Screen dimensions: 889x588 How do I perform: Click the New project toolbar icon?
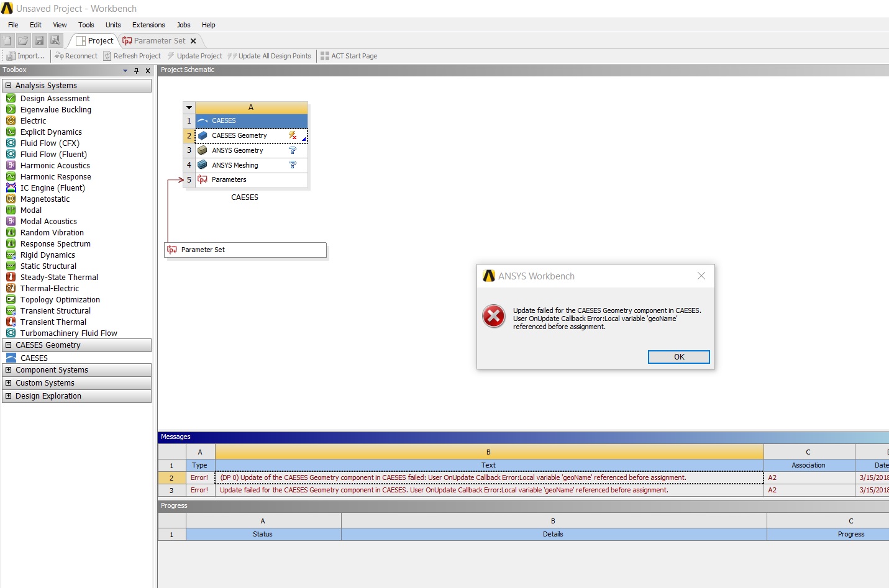point(7,40)
